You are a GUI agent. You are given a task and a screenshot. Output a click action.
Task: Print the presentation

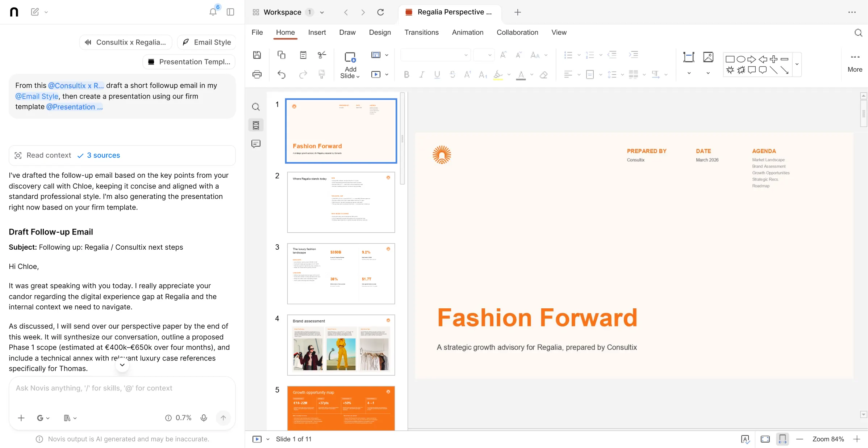(x=257, y=74)
